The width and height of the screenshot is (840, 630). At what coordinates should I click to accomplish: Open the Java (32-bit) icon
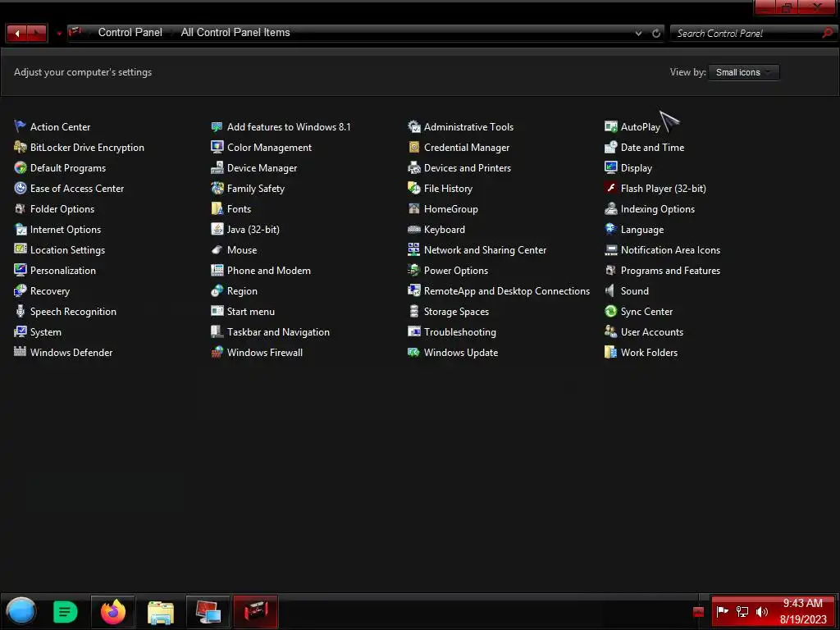(217, 230)
